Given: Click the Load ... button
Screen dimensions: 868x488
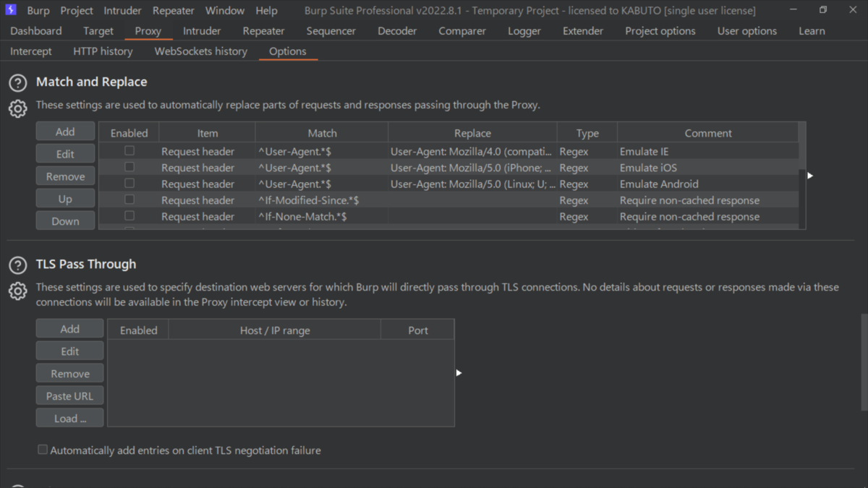Looking at the screenshot, I should coord(70,419).
